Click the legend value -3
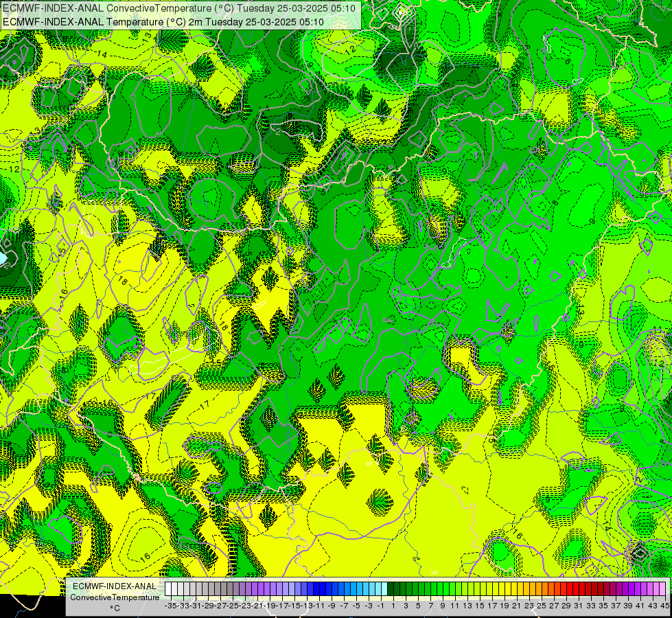This screenshot has width=672, height=618. [x=369, y=606]
